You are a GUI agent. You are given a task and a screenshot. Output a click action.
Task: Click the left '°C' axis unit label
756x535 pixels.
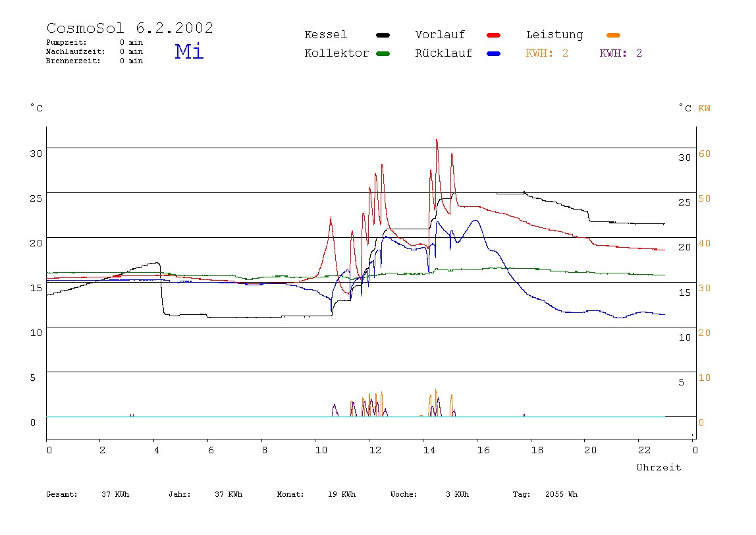click(x=37, y=108)
